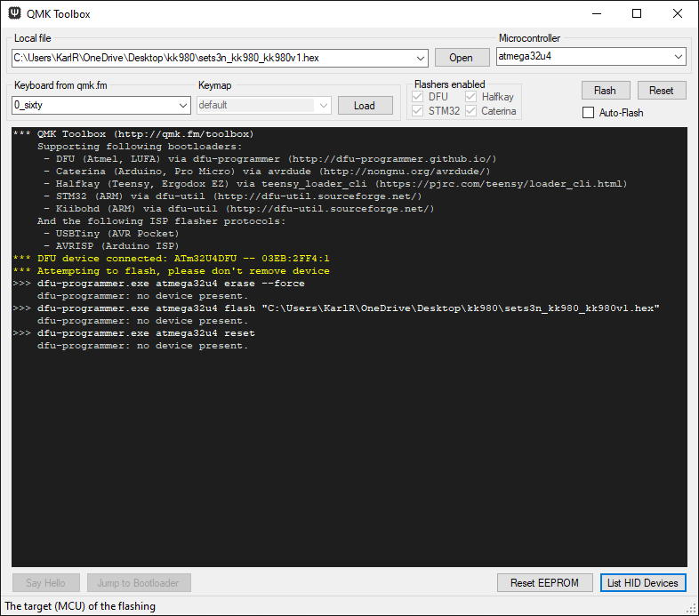Expand the Local file path dropdown
The width and height of the screenshot is (699, 616).
point(421,58)
